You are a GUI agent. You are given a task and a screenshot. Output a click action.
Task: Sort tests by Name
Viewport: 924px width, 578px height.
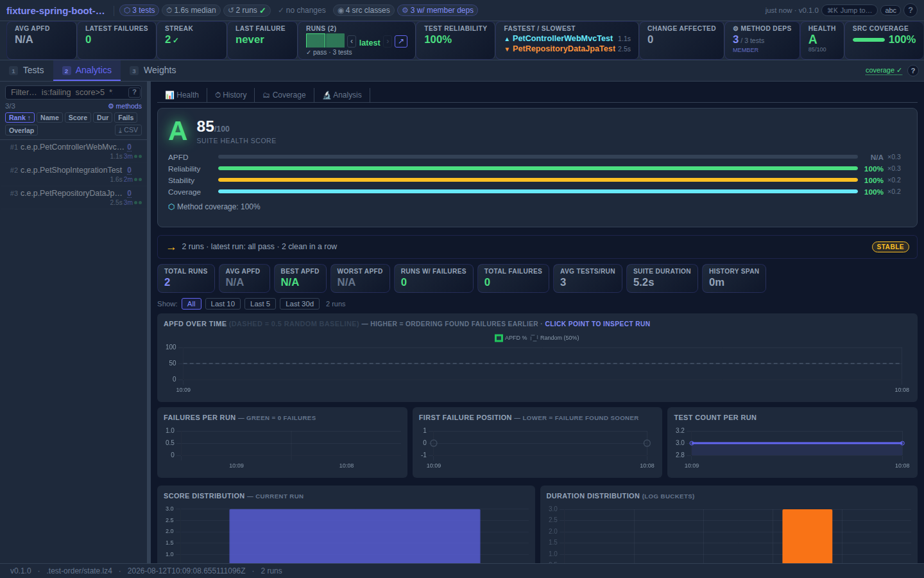point(49,118)
